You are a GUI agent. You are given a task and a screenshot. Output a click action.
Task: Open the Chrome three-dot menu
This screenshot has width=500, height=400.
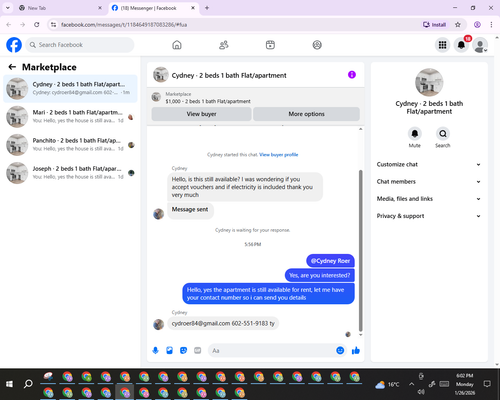[491, 25]
